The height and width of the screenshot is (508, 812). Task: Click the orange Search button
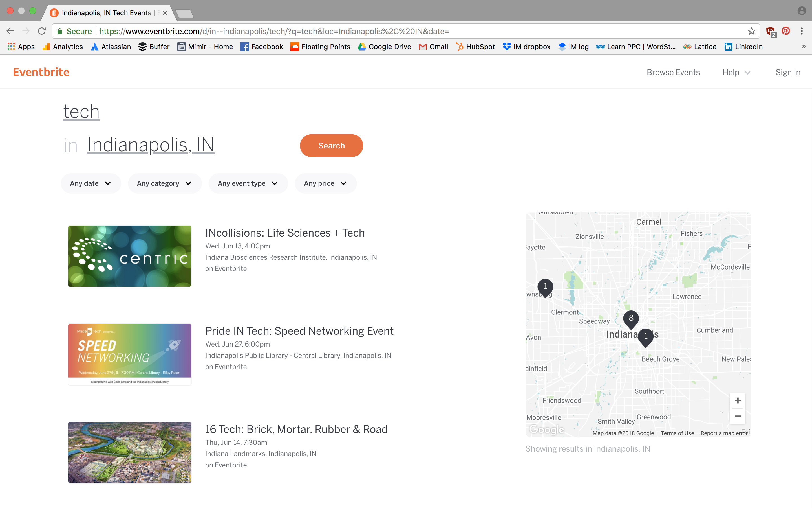coord(332,145)
